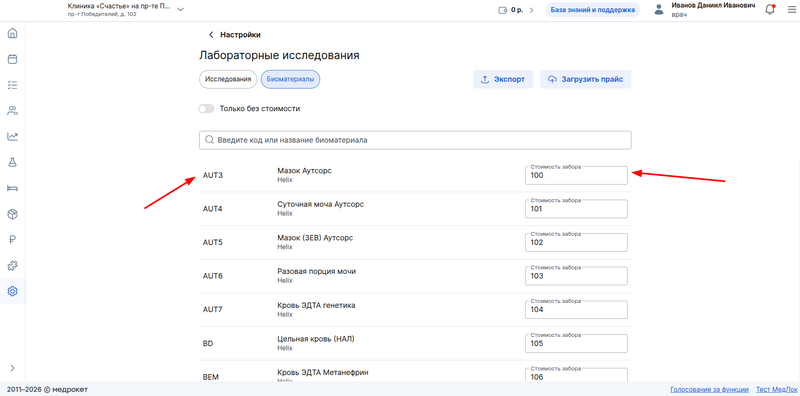Edit cost field for Цельная кровь (НАЛ)
Screen dimensions: 800x396
pyautogui.click(x=576, y=343)
